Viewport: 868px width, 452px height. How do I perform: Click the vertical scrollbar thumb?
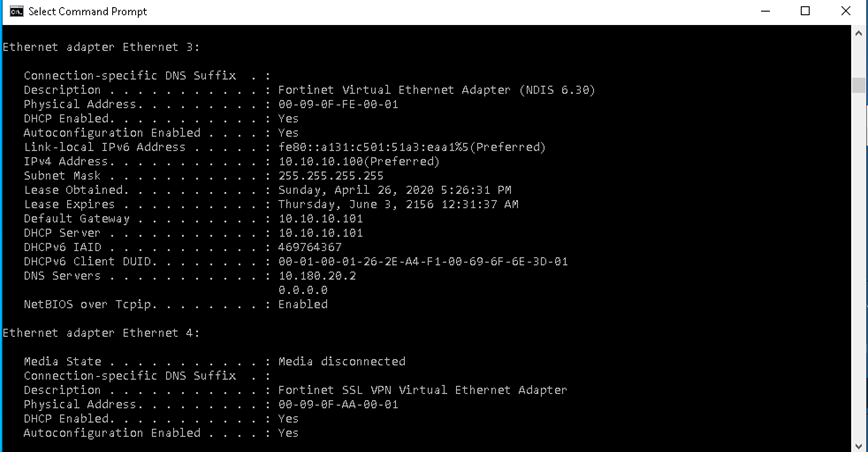858,85
